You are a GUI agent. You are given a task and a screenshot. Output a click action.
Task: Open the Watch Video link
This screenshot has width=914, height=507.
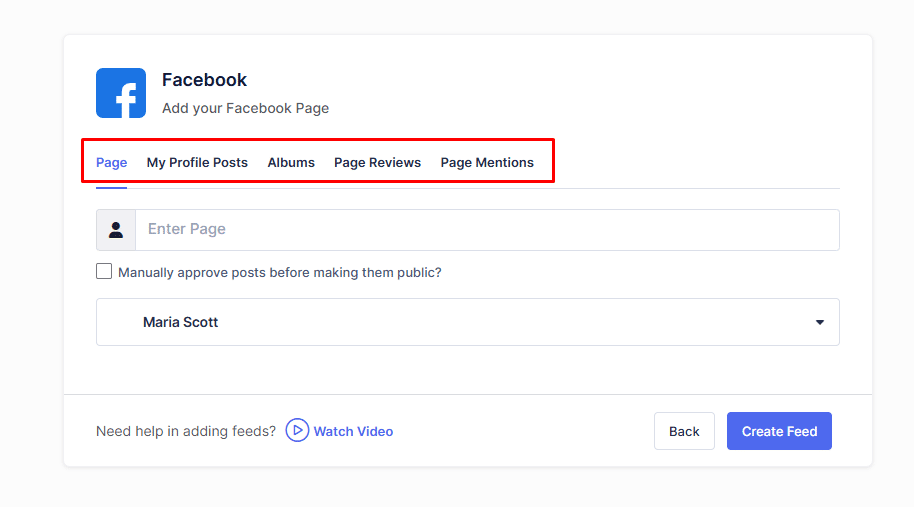352,431
